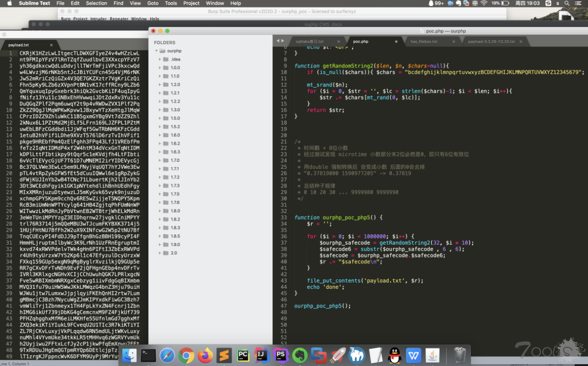Select the 1.3.0 folder in sidebar
The width and height of the screenshot is (588, 366).
tap(175, 110)
